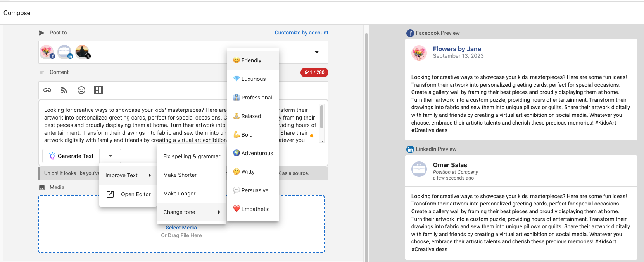Select Make Longer from the menu
This screenshot has height=262, width=644.
click(x=192, y=194)
